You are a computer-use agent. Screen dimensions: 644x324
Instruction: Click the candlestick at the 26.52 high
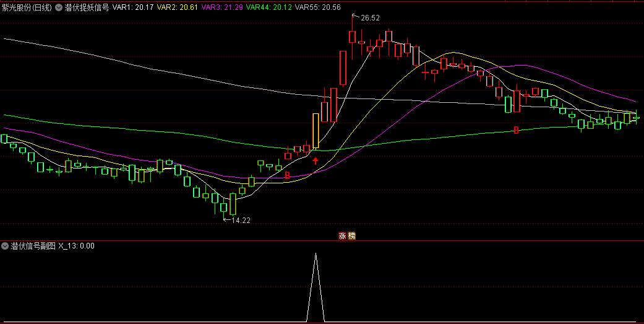click(352, 37)
